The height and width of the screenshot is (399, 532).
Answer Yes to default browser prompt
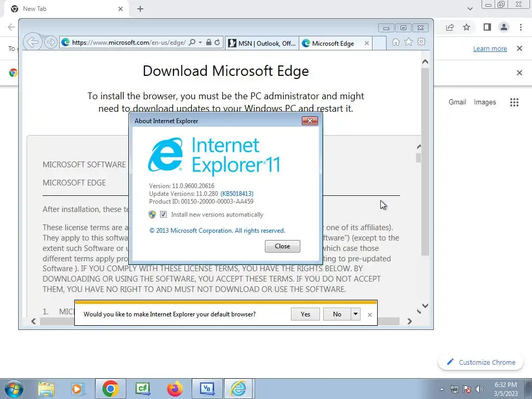click(305, 314)
